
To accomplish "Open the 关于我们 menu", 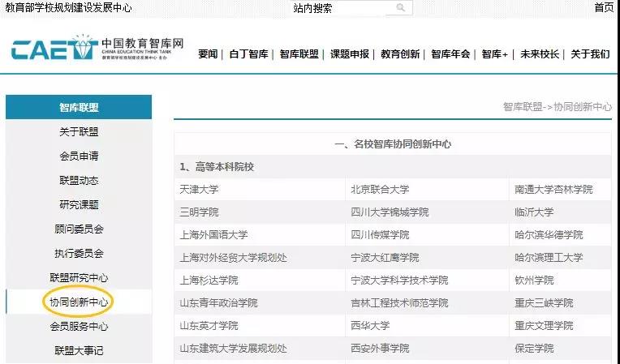I will [x=590, y=54].
